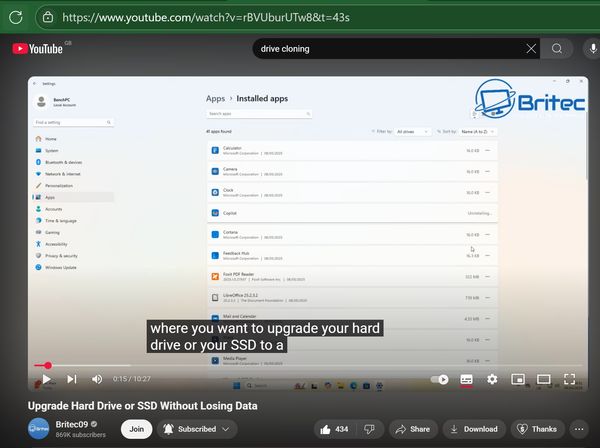This screenshot has height=448, width=600.
Task: Download the video
Action: pos(474,429)
